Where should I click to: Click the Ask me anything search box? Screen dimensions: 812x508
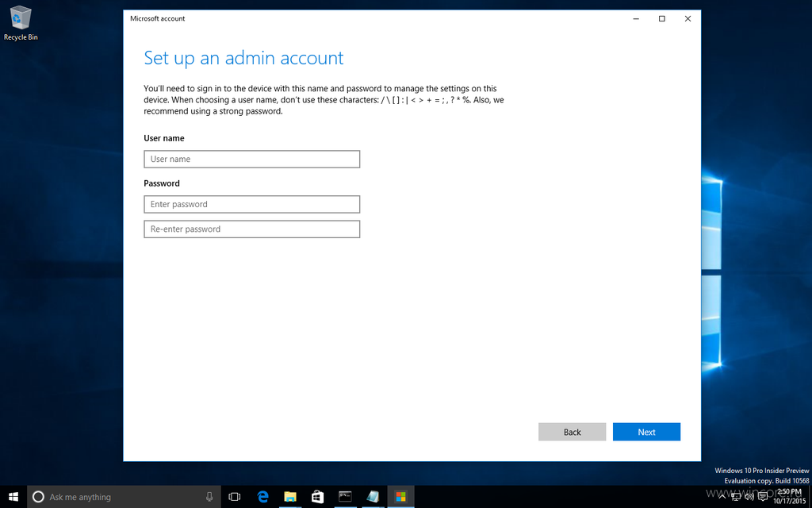pyautogui.click(x=123, y=497)
